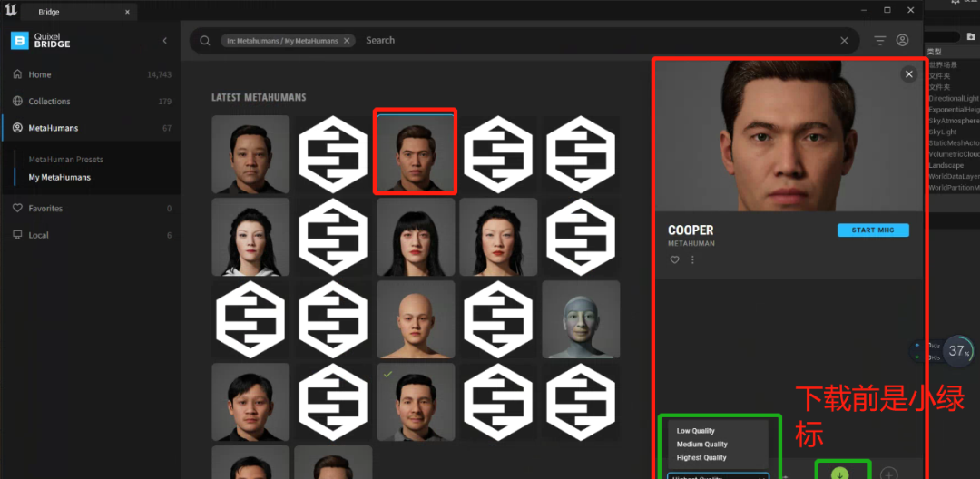Click the START MHC button
This screenshot has width=980, height=479.
point(873,230)
